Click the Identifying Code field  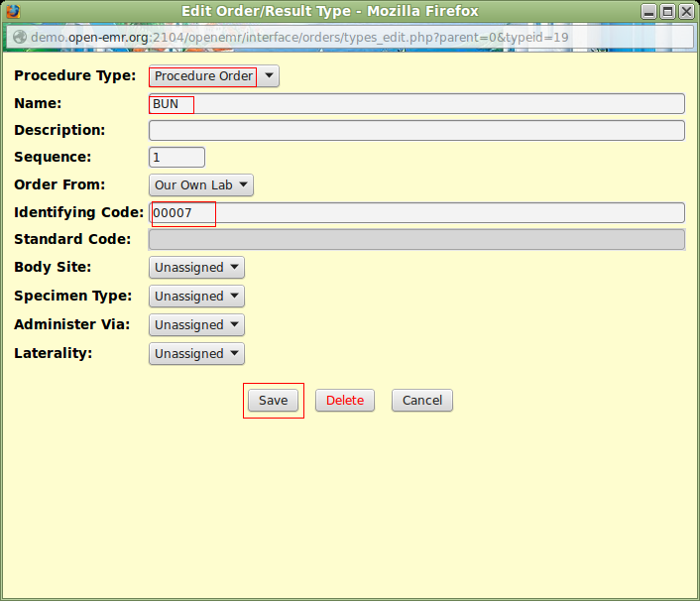[x=416, y=213]
